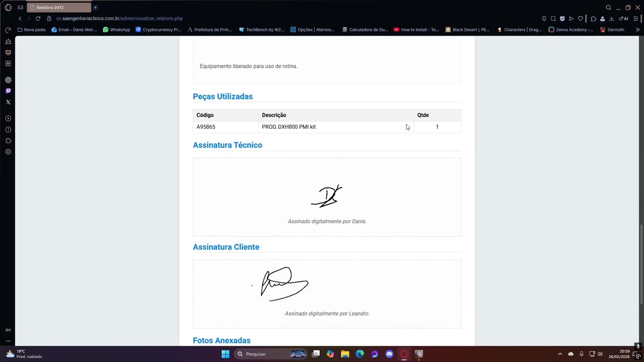Open Calculadora de Du... bookmark
Screen dimensions: 644x362
pos(364,30)
